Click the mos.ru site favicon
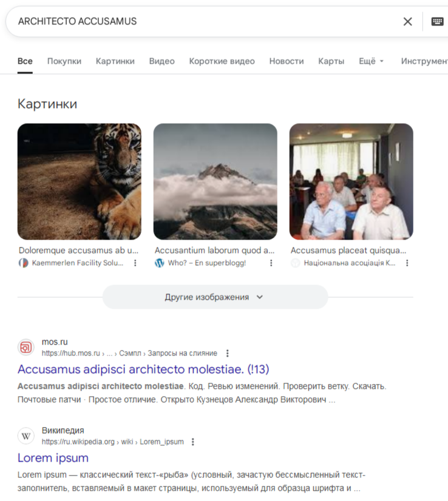The image size is (448, 501). 26,348
